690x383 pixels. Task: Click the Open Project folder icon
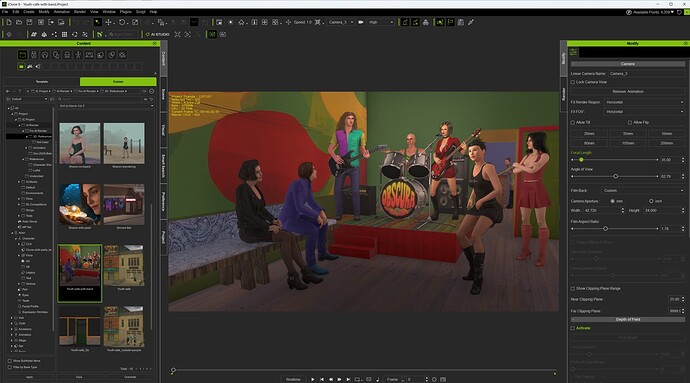(x=19, y=22)
